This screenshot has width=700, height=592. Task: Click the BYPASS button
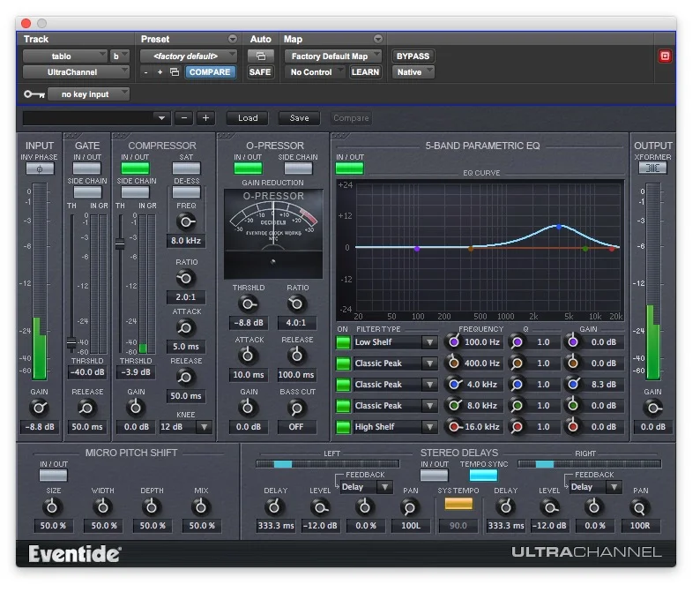coord(413,56)
